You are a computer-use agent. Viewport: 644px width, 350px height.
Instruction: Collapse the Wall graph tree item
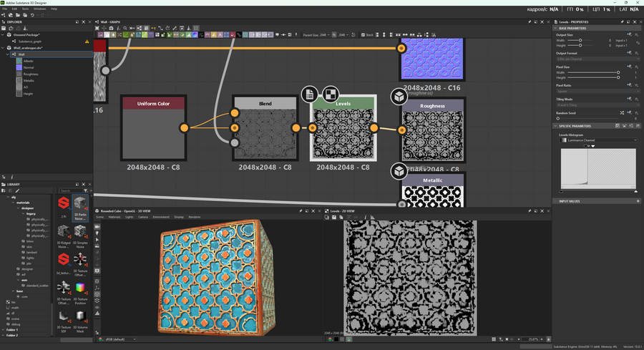pos(8,54)
